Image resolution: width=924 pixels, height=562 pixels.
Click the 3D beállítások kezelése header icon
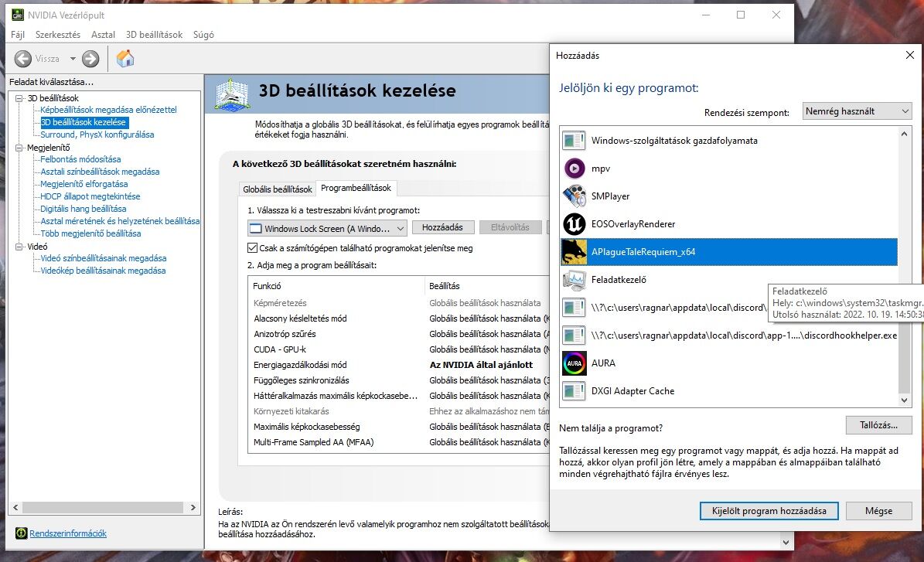(232, 94)
